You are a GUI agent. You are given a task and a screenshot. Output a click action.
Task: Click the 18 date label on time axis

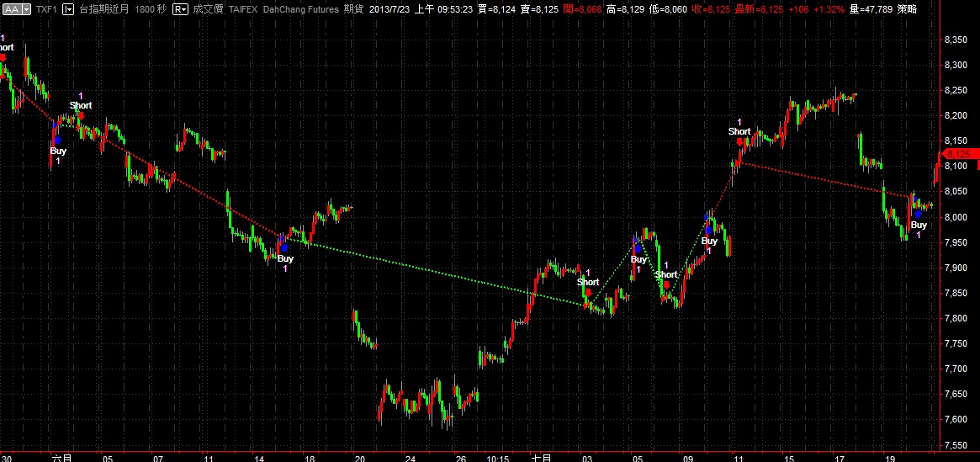(309, 458)
